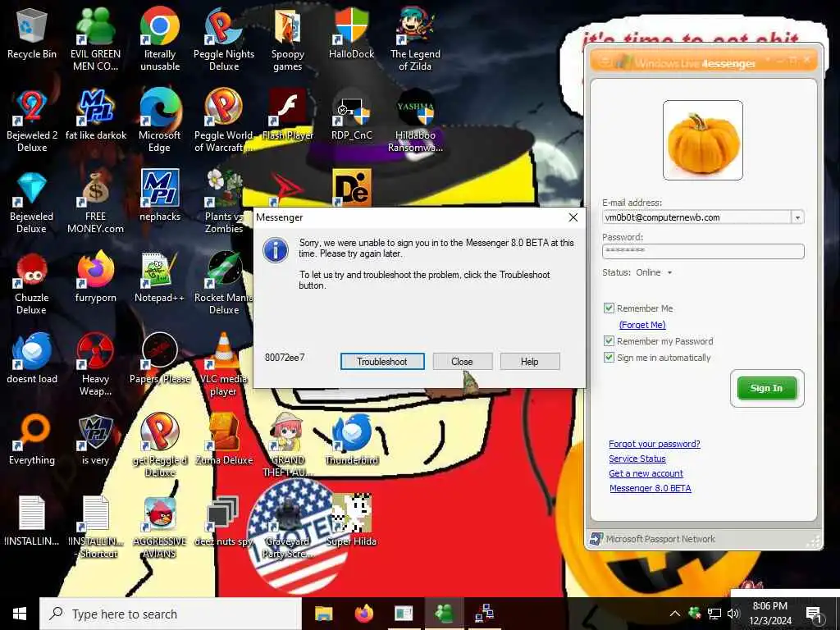Click the taskbar search box
Screen dimensions: 840x630
point(171,614)
